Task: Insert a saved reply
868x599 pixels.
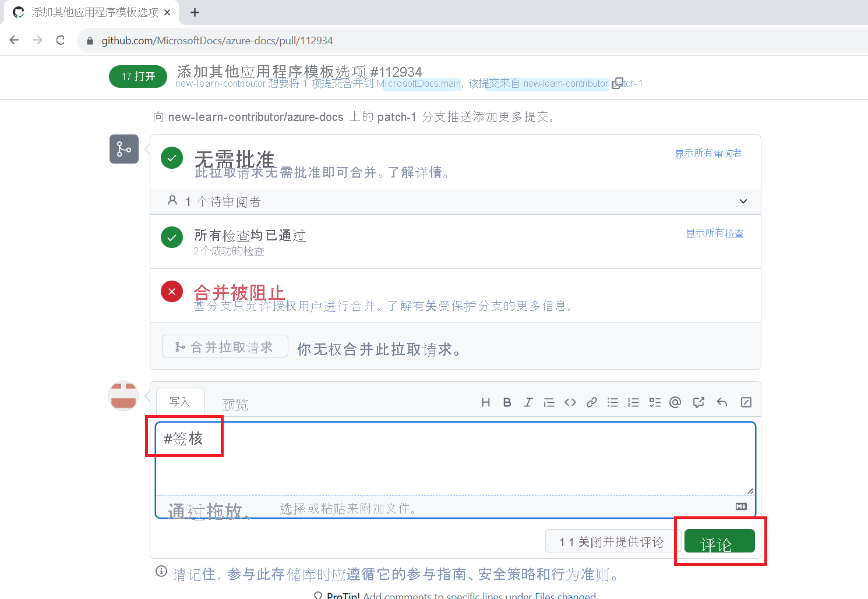Action: [x=722, y=402]
